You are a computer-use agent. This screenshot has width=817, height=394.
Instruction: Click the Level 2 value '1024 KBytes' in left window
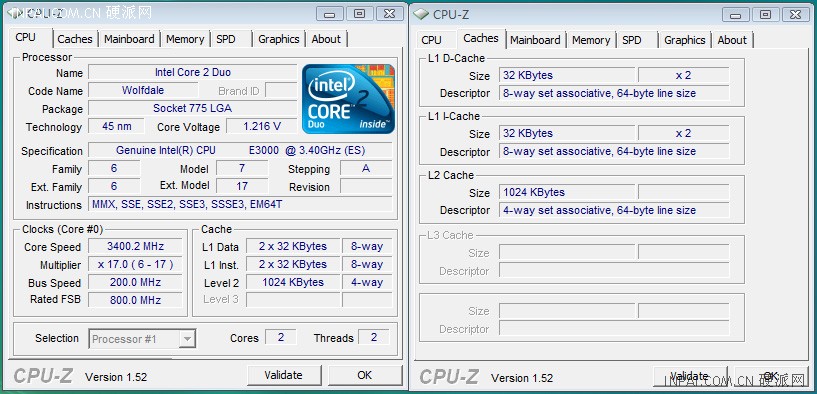tap(293, 282)
